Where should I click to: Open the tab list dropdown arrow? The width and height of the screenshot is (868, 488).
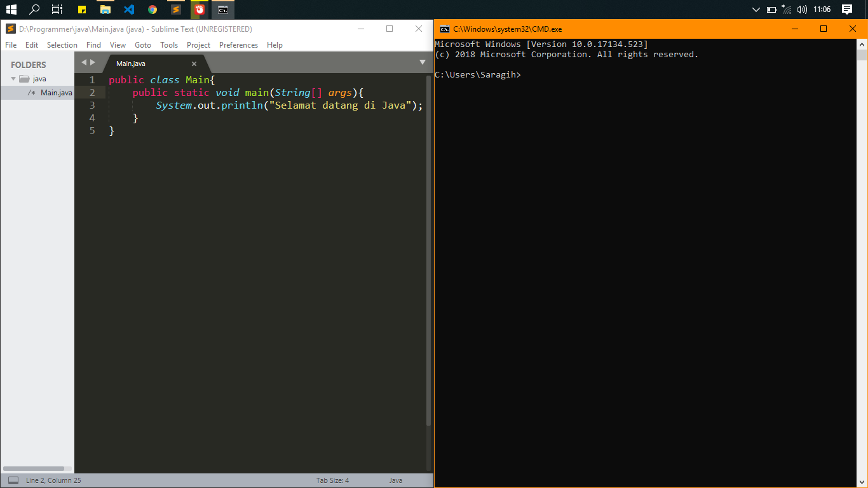[x=423, y=62]
